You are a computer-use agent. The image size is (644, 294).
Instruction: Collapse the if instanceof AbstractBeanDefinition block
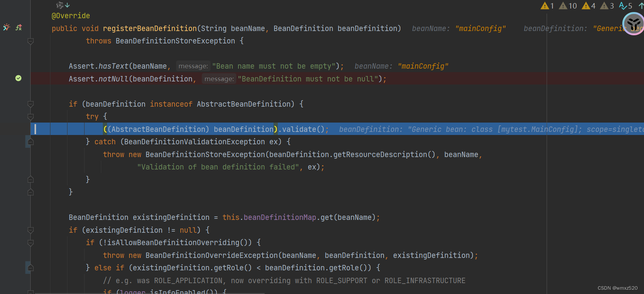31,104
